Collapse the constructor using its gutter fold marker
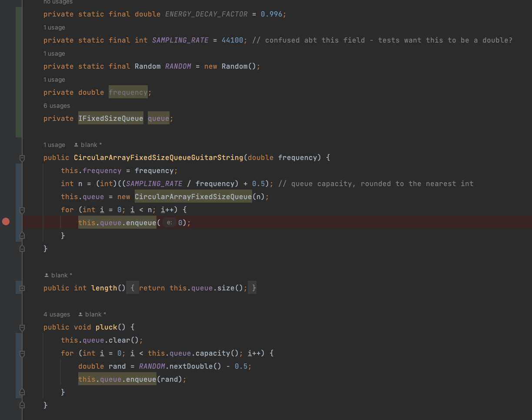Screen dimensions: 532x420 [22, 158]
